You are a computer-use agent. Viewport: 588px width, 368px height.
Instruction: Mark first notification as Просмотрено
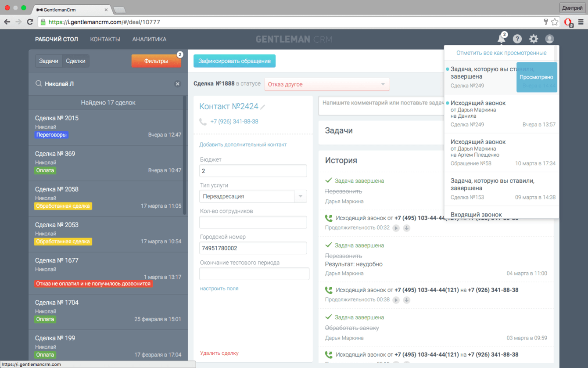point(536,77)
